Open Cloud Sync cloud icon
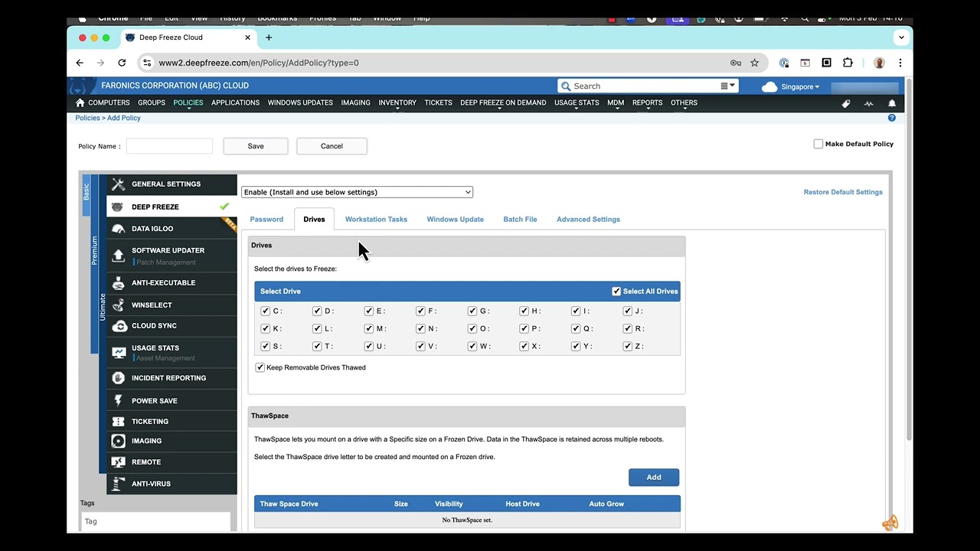The width and height of the screenshot is (980, 551). coord(119,326)
